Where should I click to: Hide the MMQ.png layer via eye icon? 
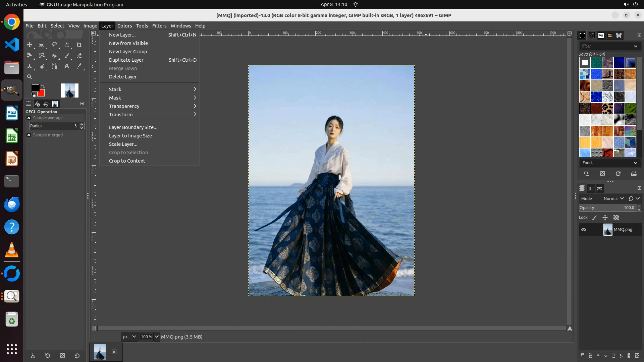point(584,230)
